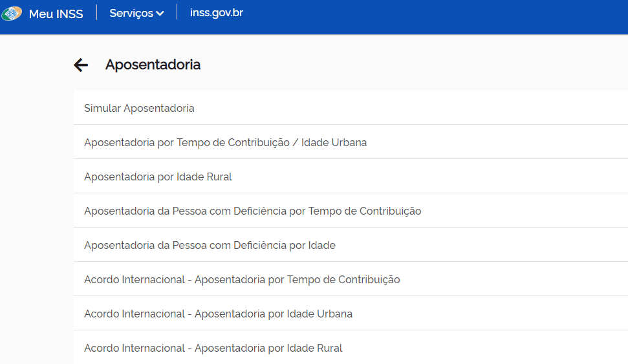Select Aposentadoria por Idade Rural

click(351, 177)
